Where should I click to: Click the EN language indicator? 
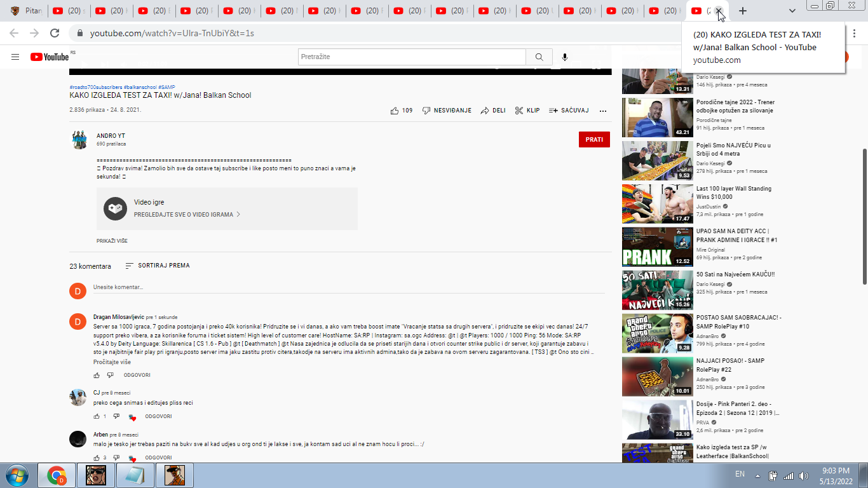coord(740,474)
